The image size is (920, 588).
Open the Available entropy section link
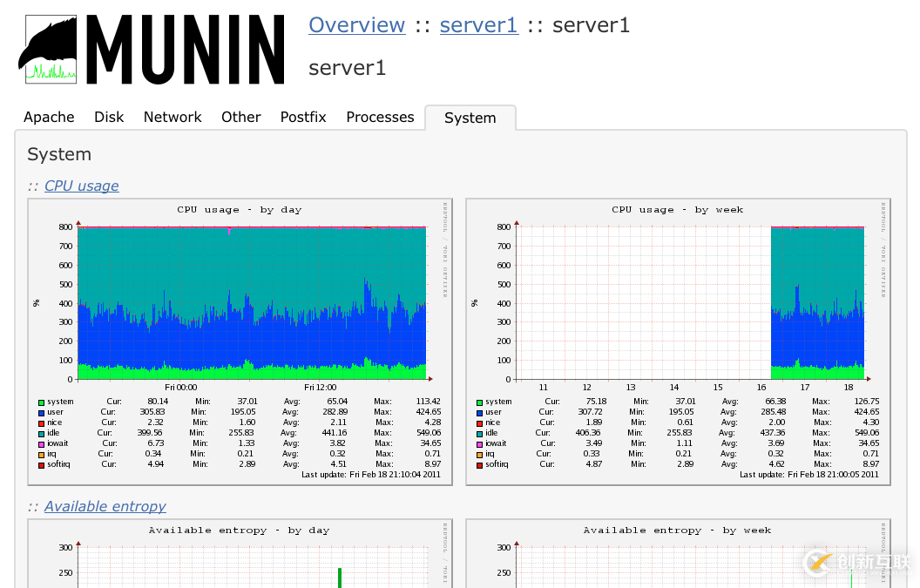click(x=105, y=506)
